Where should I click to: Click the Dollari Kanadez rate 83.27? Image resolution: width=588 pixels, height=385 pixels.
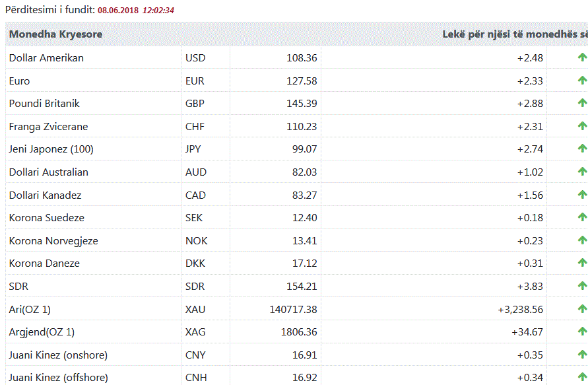point(304,195)
